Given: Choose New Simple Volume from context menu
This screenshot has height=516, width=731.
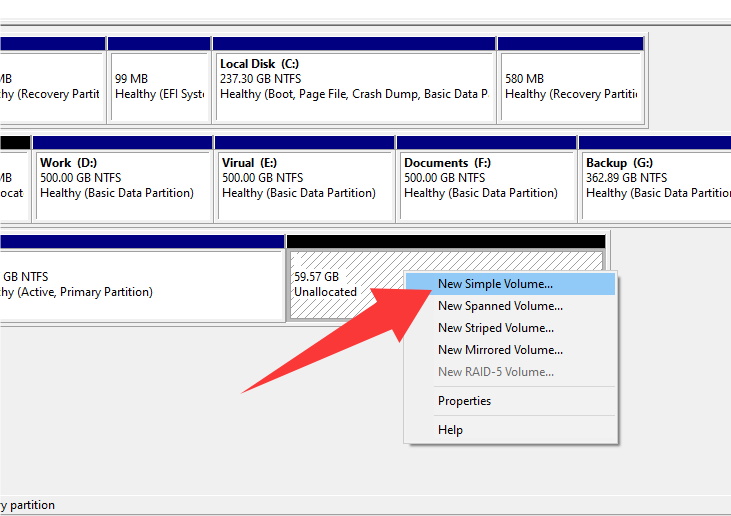Looking at the screenshot, I should pyautogui.click(x=510, y=284).
